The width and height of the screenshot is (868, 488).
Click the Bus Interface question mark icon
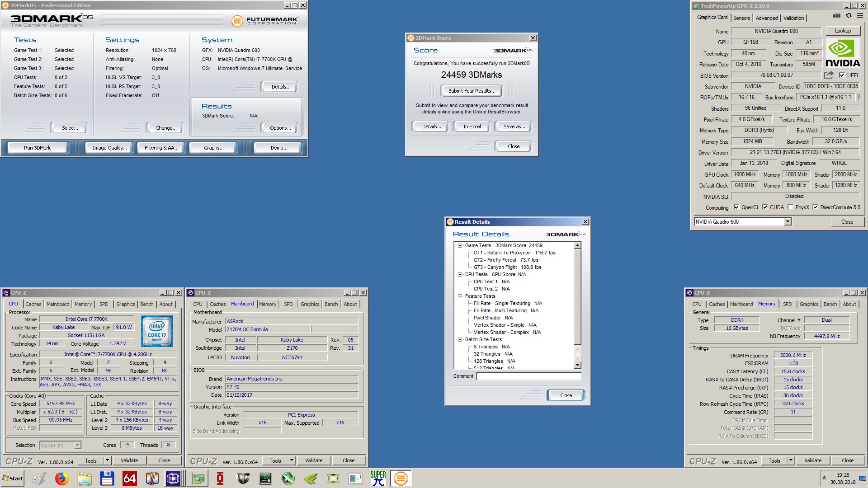(x=859, y=97)
